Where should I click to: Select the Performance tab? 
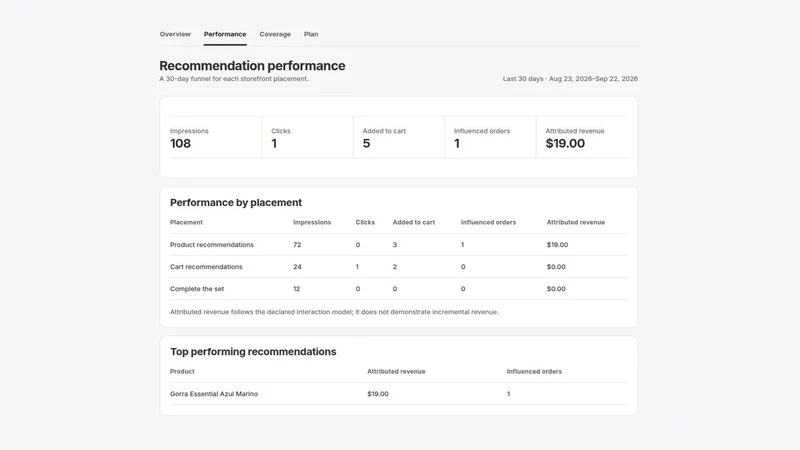pos(225,34)
